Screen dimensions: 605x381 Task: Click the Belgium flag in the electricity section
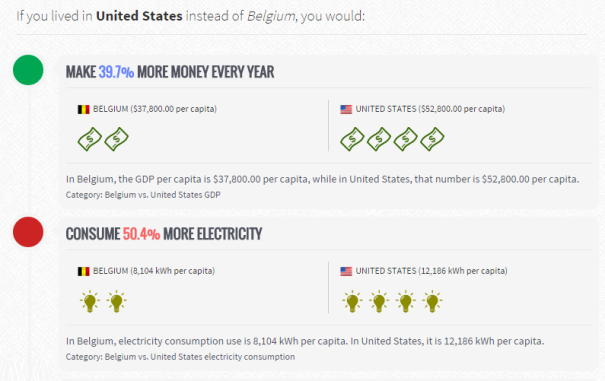click(84, 271)
